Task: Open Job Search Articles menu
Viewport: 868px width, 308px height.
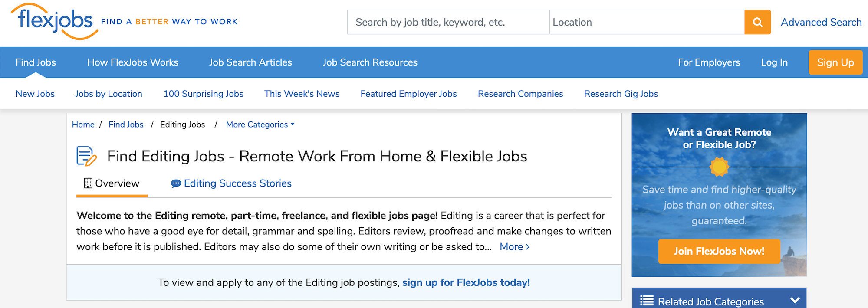Action: coord(250,62)
